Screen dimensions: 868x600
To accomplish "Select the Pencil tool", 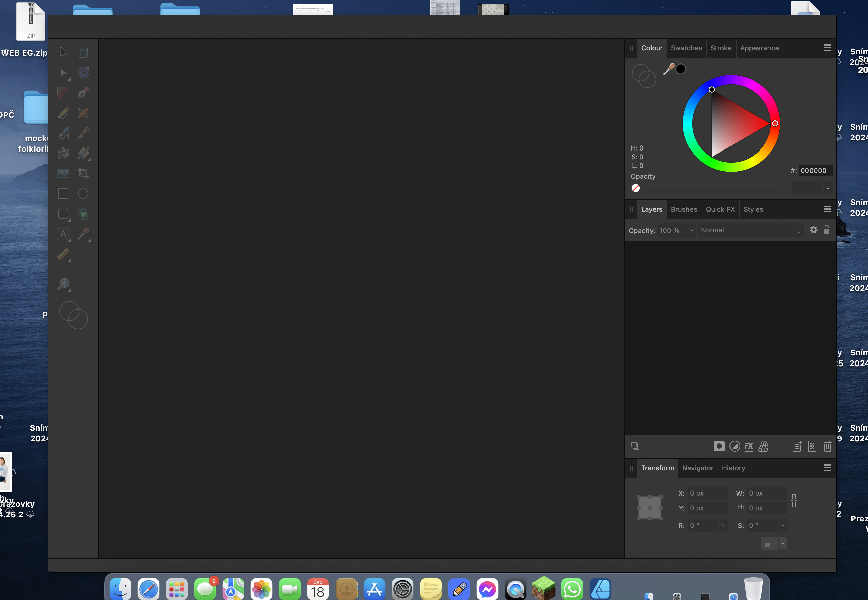I will click(x=63, y=113).
